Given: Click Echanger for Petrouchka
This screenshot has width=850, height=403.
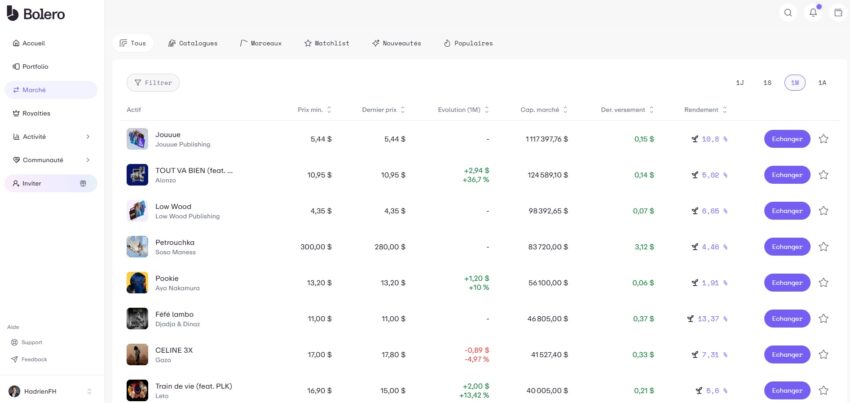Looking at the screenshot, I should click(x=787, y=246).
